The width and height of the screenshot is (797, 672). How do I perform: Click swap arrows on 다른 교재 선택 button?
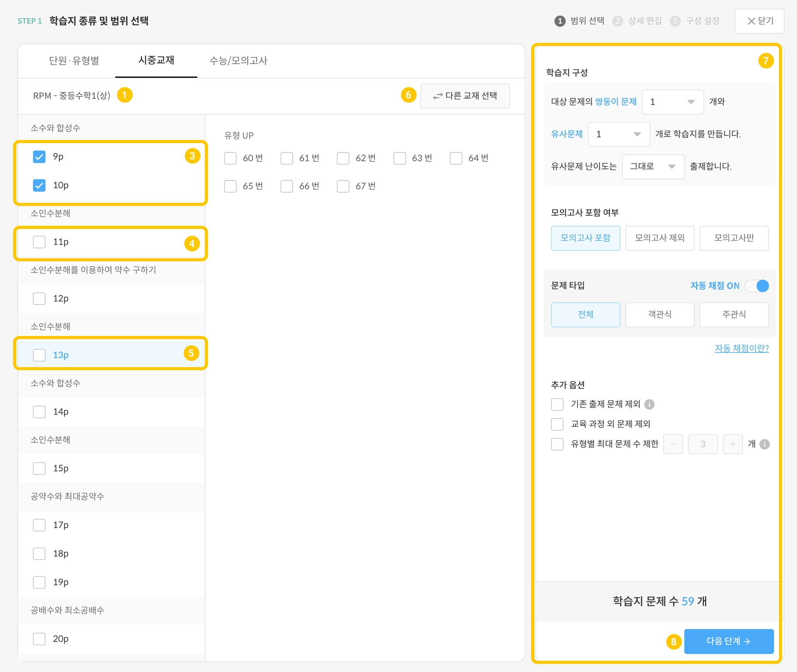[x=438, y=96]
